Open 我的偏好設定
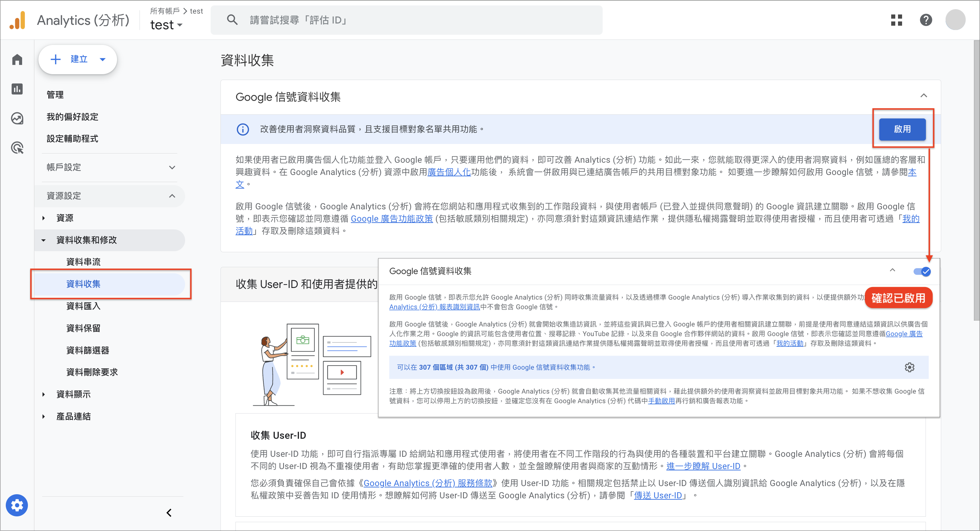Screen dimensions: 980x531 pyautogui.click(x=72, y=117)
